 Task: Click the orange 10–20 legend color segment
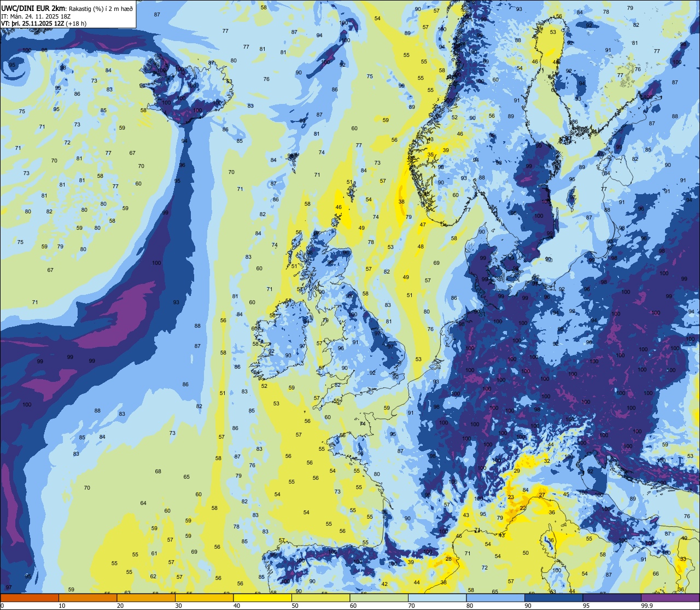tap(88, 598)
